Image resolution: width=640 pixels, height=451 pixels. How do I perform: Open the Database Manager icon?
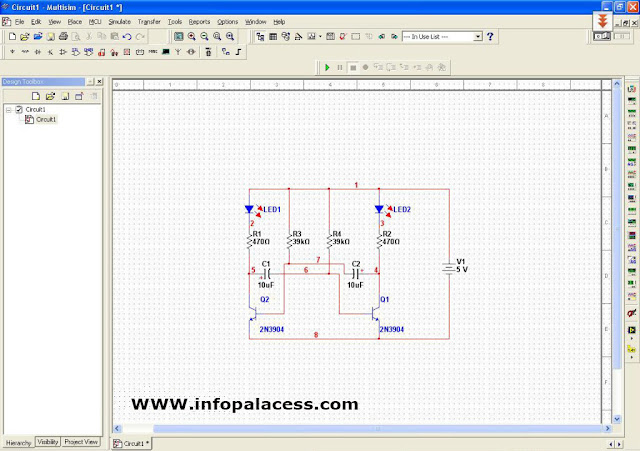pyautogui.click(x=286, y=37)
